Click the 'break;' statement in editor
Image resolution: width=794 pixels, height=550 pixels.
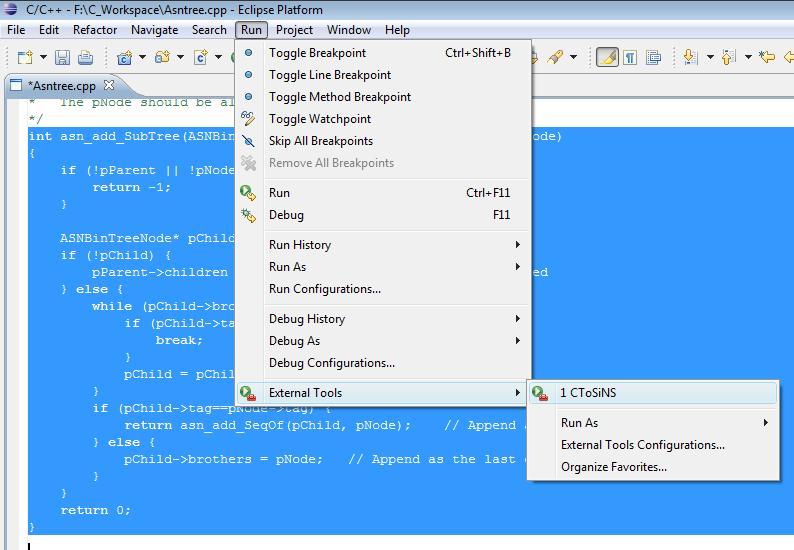pyautogui.click(x=179, y=340)
